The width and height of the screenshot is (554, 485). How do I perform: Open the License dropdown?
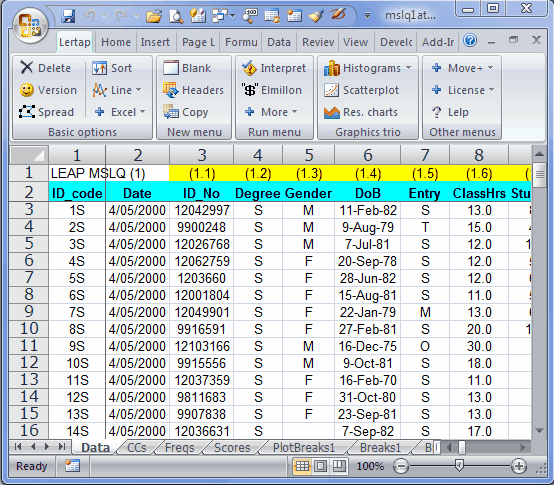pyautogui.click(x=491, y=90)
